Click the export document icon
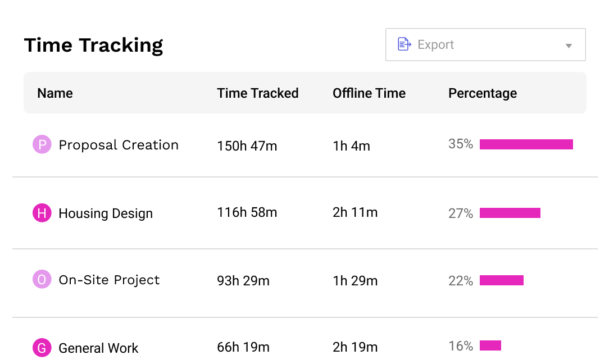The height and width of the screenshot is (364, 609). click(404, 44)
